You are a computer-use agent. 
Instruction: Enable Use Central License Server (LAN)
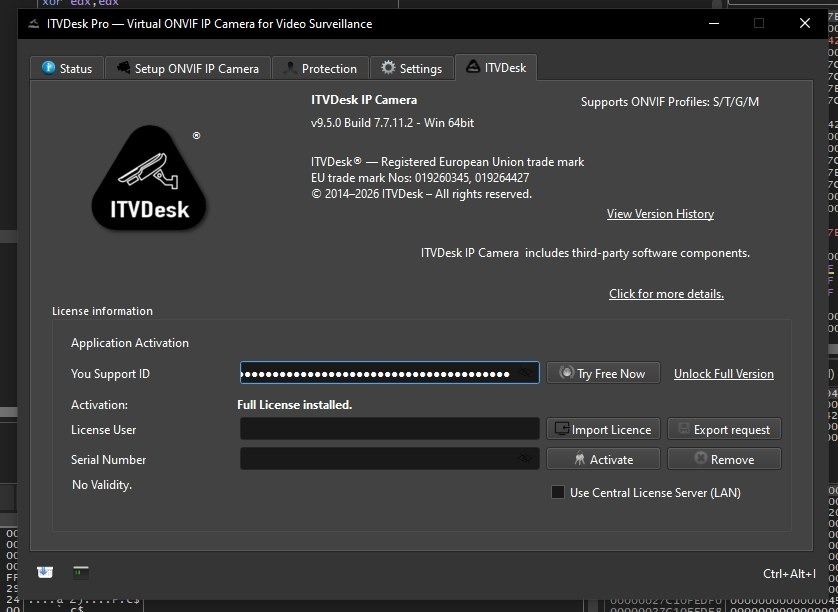[x=558, y=492]
